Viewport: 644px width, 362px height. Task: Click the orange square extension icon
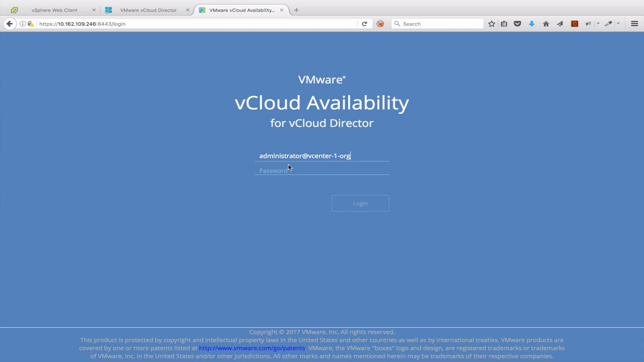coord(575,24)
